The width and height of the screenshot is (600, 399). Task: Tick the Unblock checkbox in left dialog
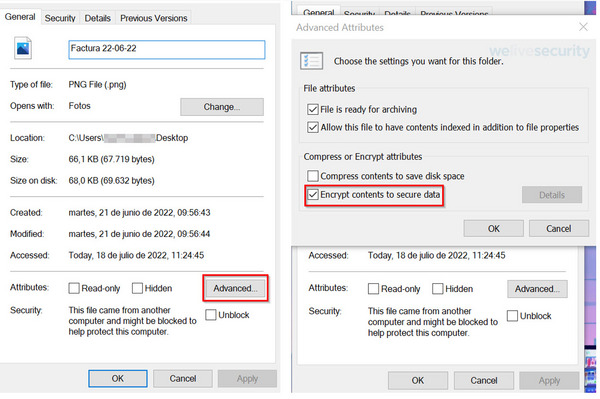(x=210, y=315)
